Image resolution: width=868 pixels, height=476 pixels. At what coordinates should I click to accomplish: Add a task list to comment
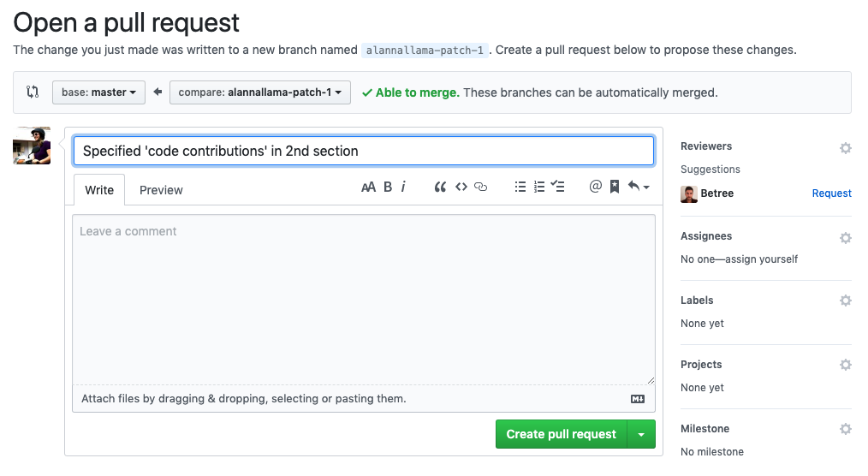click(558, 187)
